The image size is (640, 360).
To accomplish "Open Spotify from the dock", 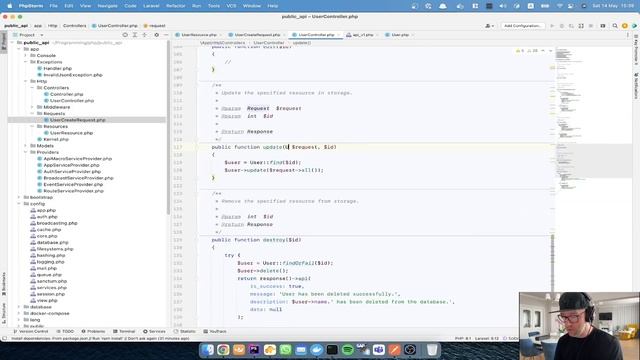I will [x=347, y=350].
